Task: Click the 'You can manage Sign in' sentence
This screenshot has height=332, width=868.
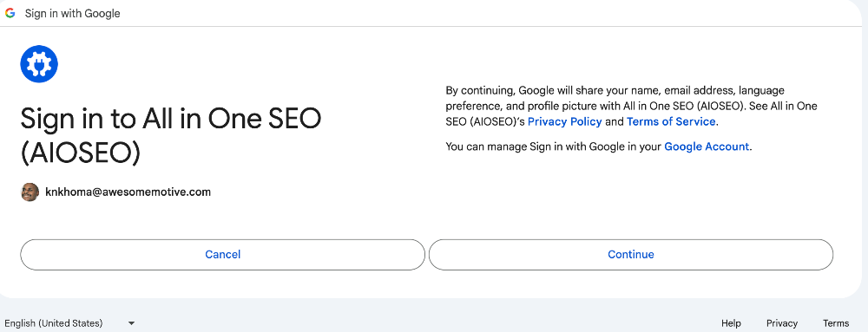Action: coord(598,147)
